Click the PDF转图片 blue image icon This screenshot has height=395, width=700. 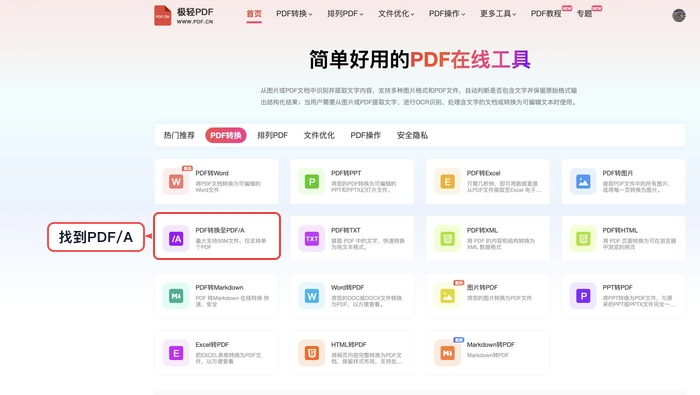point(583,182)
